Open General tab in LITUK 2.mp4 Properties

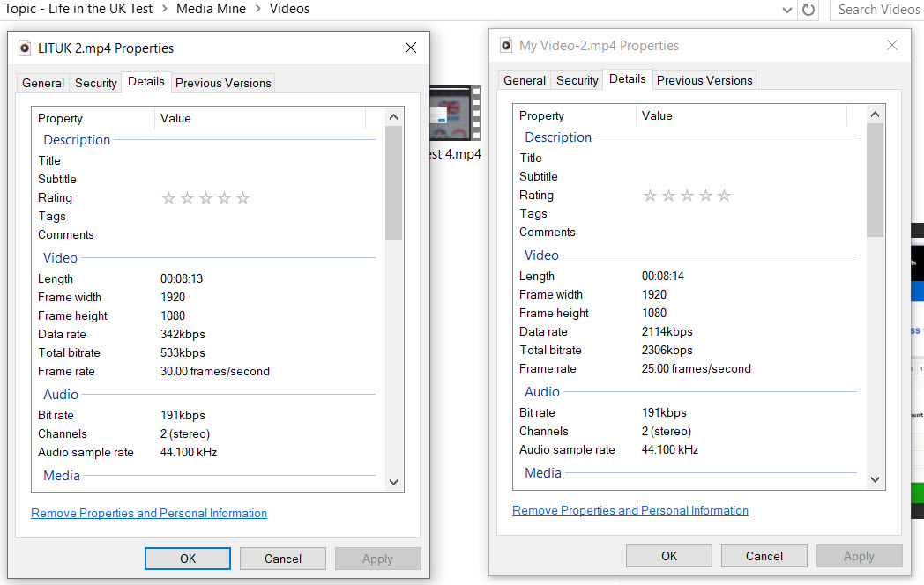(43, 83)
